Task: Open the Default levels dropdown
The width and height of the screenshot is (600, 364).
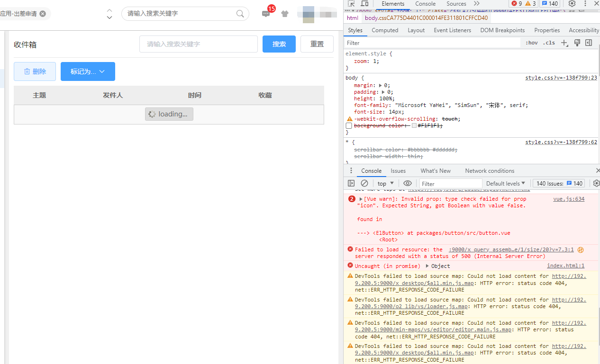Action: (506, 183)
